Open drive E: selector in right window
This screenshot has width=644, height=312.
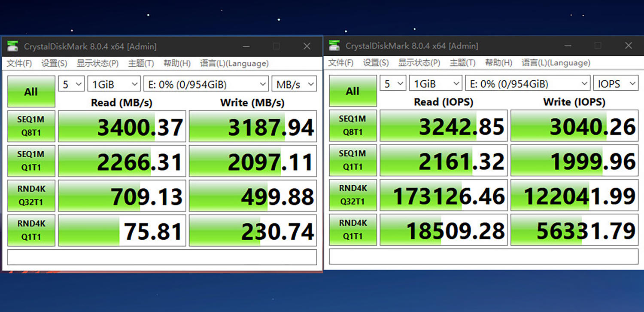(528, 84)
